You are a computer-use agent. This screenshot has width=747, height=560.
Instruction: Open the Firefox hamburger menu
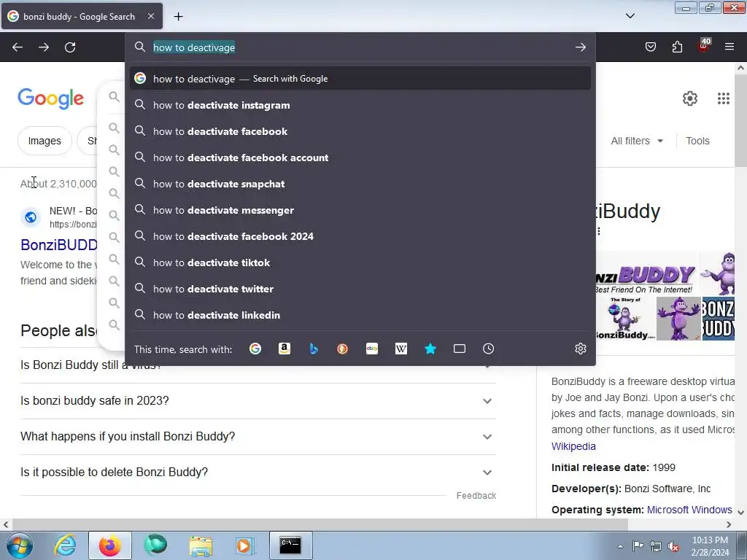(x=729, y=47)
